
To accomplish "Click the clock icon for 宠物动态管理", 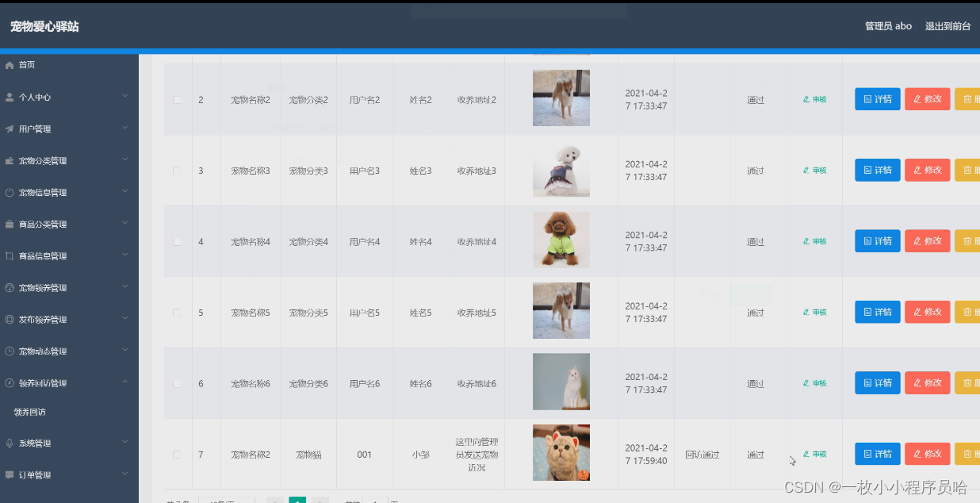I will click(x=10, y=351).
